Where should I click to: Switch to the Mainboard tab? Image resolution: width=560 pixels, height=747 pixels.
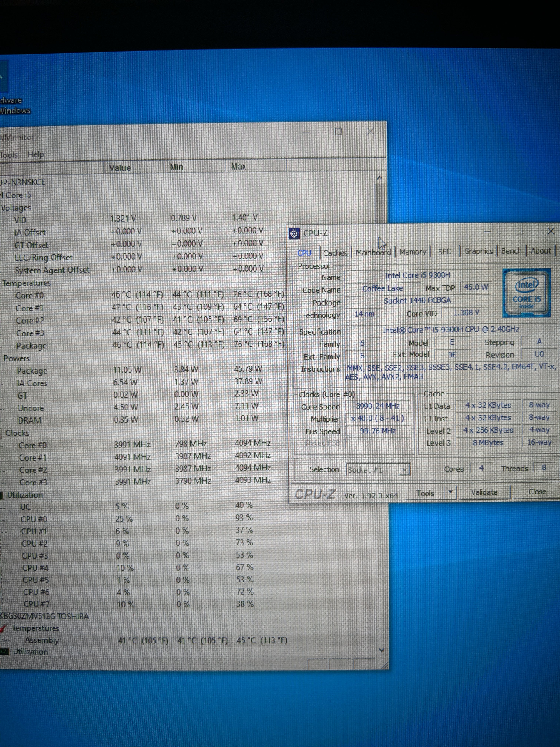tap(373, 253)
